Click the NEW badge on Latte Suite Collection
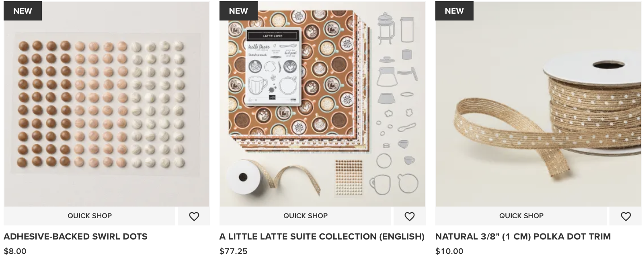This screenshot has width=644, height=262. point(238,11)
